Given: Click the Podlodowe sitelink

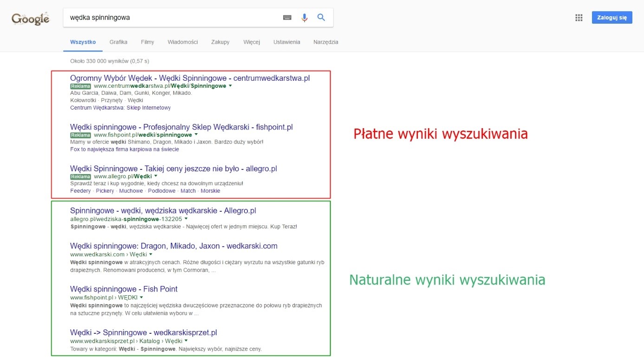Looking at the screenshot, I should pos(162,191).
